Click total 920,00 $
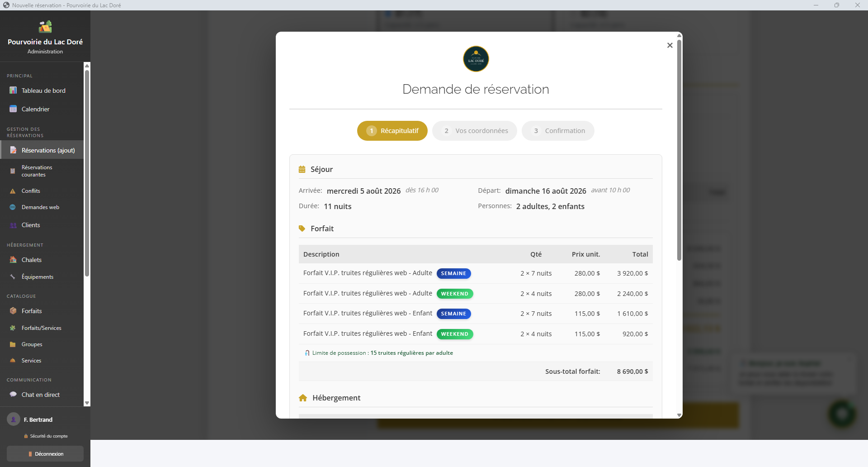The width and height of the screenshot is (868, 467). pos(635,334)
